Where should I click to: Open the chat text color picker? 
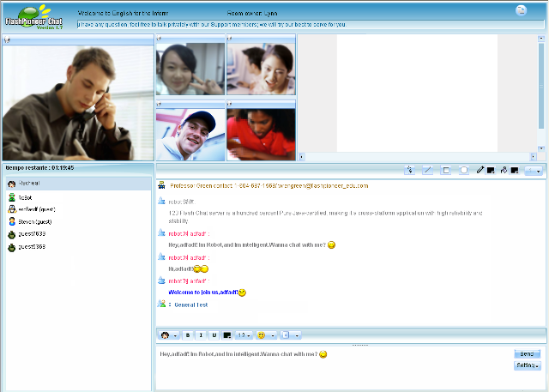coord(227,335)
